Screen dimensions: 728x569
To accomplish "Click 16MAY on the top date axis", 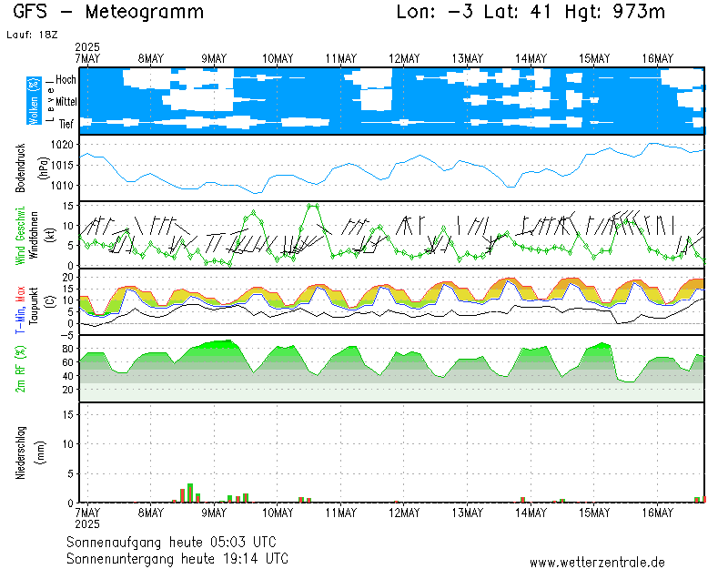I will tap(658, 58).
